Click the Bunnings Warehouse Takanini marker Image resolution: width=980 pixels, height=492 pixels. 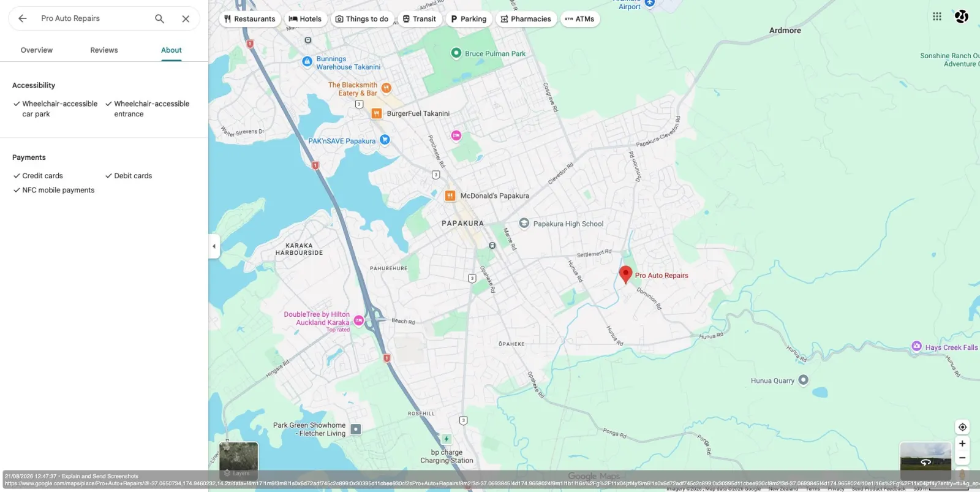pyautogui.click(x=307, y=61)
